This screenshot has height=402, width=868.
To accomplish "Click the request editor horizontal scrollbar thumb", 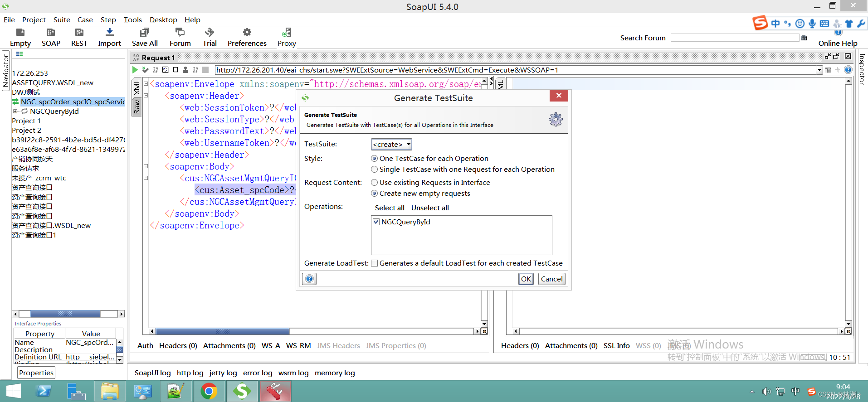I will (222, 331).
